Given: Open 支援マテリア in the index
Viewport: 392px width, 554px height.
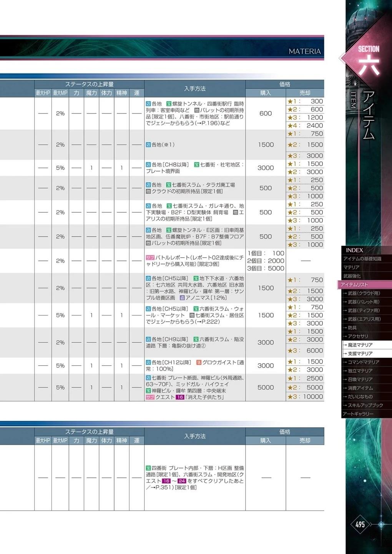Looking at the screenshot, I should pyautogui.click(x=360, y=354).
